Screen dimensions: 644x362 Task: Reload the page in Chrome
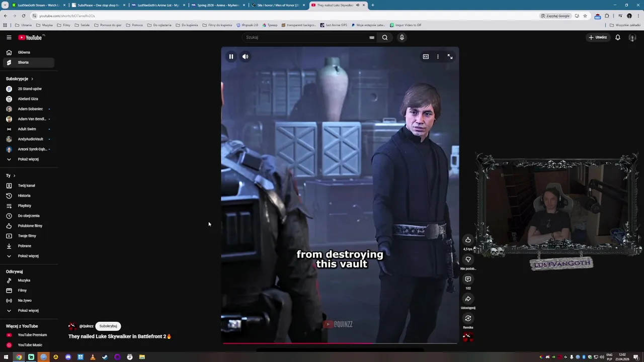[x=23, y=16]
